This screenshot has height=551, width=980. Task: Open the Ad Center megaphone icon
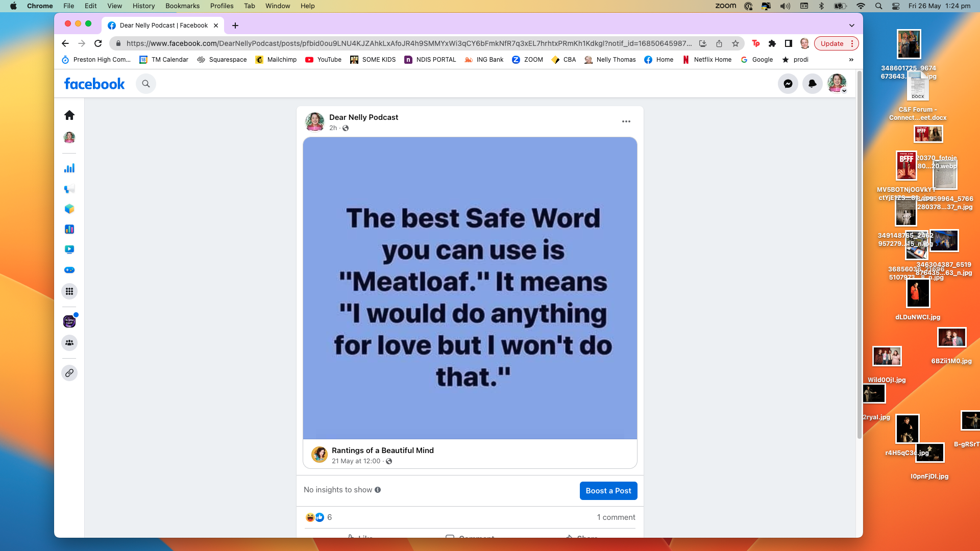tap(69, 189)
